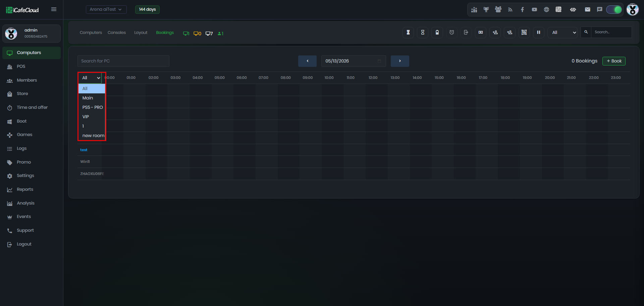Viewport: 644px width, 306px height.
Task: Select Main option in room list
Action: [x=92, y=98]
